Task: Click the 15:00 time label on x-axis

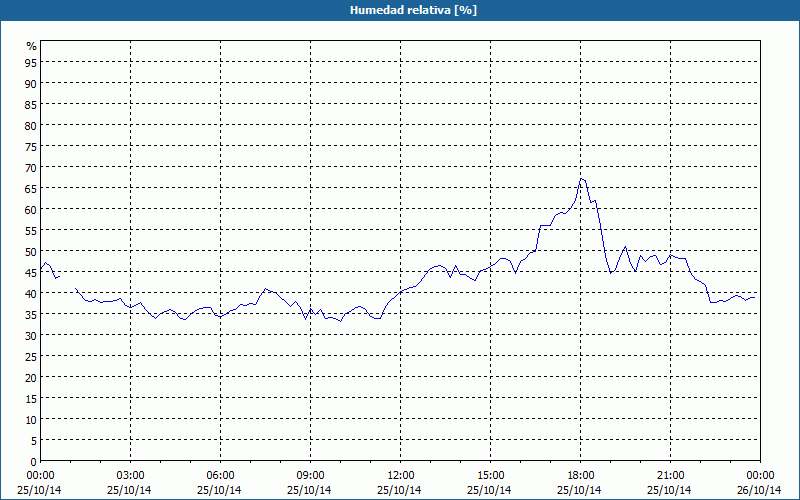Action: tap(490, 476)
